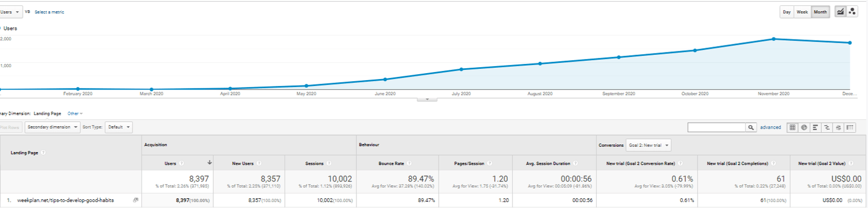Click help icon beside Goal 2 Value
868x208 pixels.
[851, 163]
